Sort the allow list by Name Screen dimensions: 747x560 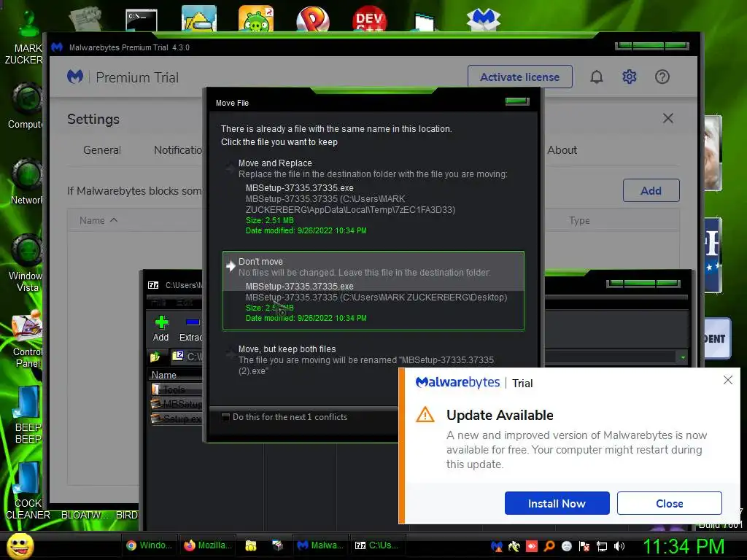coord(98,220)
